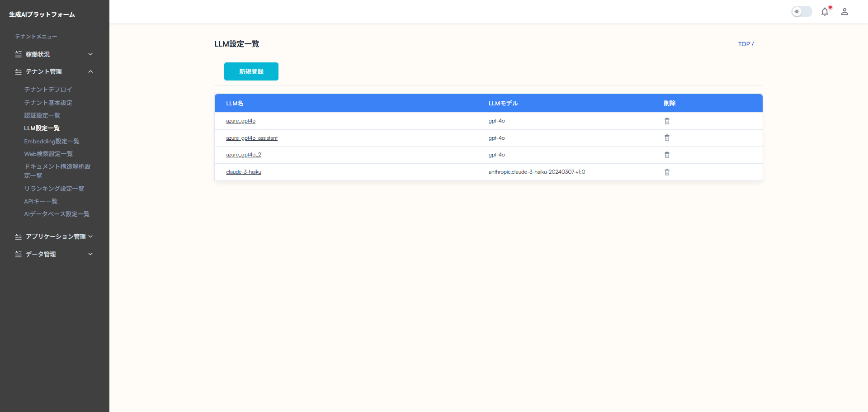Open ドキュメント構造解析設定一覧
This screenshot has height=412, width=868.
point(57,171)
